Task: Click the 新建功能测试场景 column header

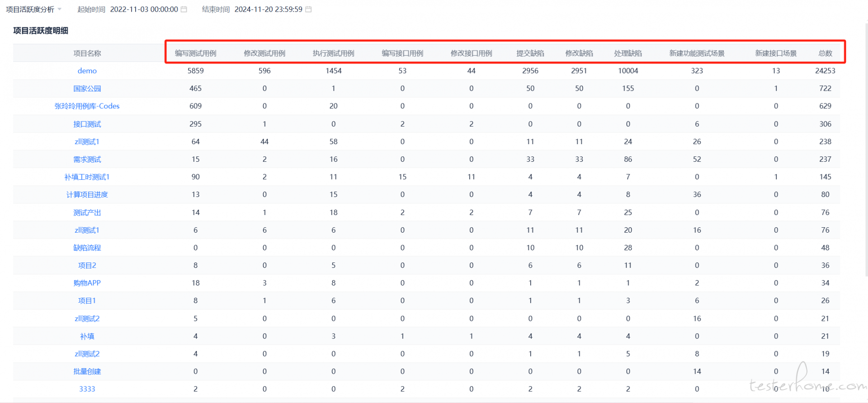Action: point(697,53)
